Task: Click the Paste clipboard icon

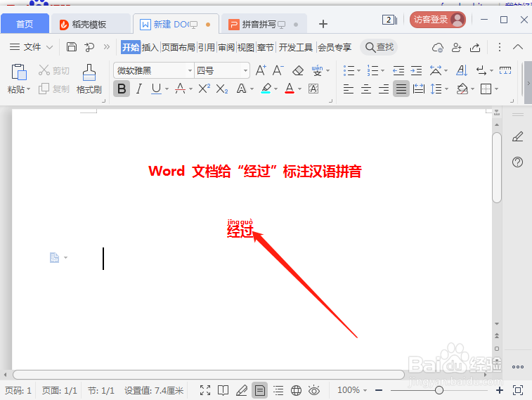Action: (x=19, y=72)
